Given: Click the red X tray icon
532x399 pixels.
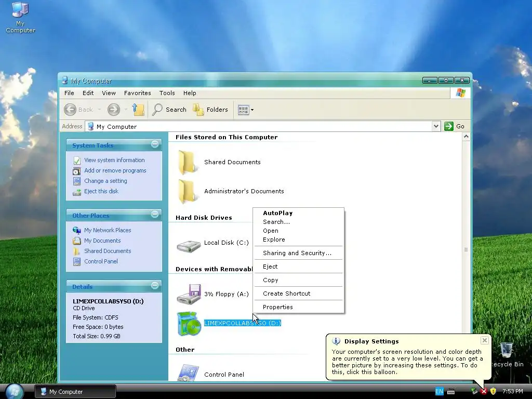Looking at the screenshot, I should (x=484, y=392).
